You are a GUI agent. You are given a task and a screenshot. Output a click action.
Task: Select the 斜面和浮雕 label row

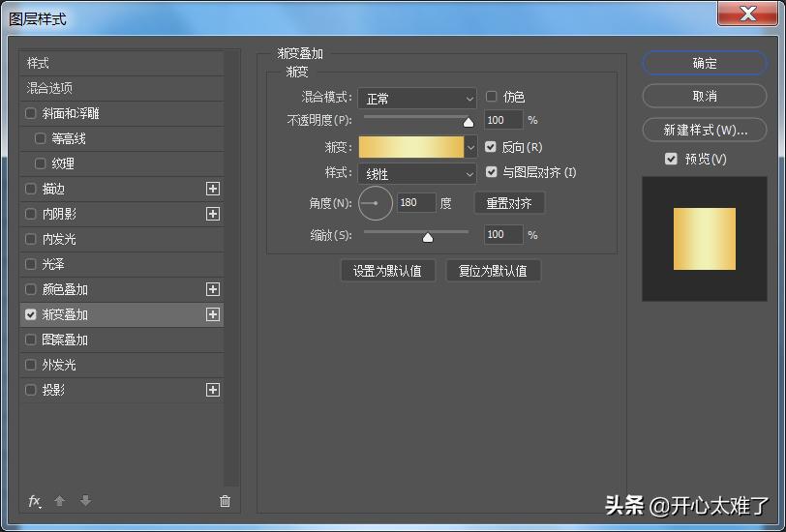pos(122,113)
